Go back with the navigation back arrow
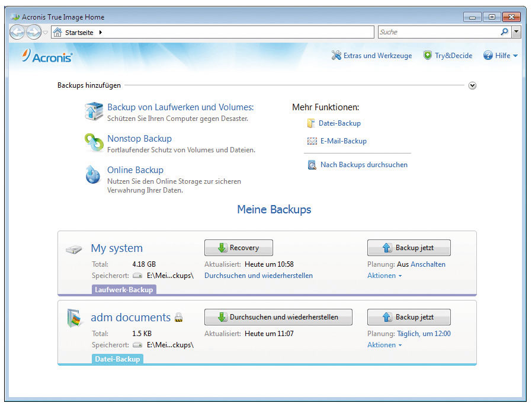Viewport: 532px width, 406px height. click(x=17, y=33)
